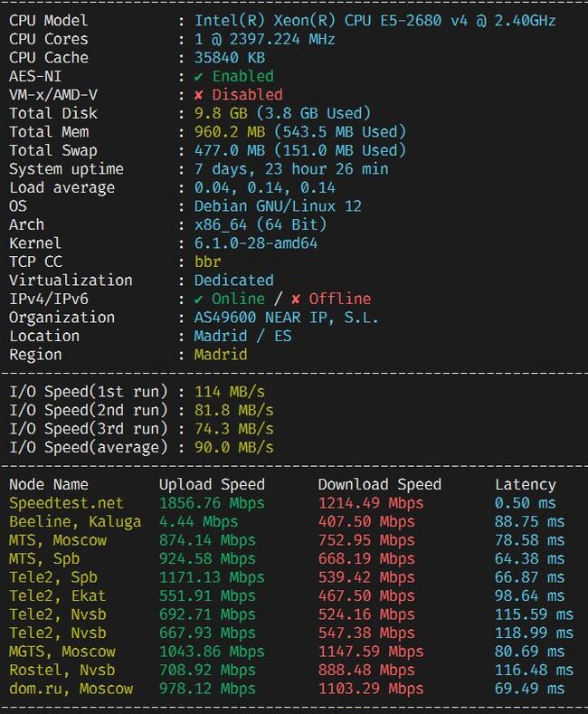Click the Download Speed column header
The width and height of the screenshot is (588, 714).
tap(380, 484)
